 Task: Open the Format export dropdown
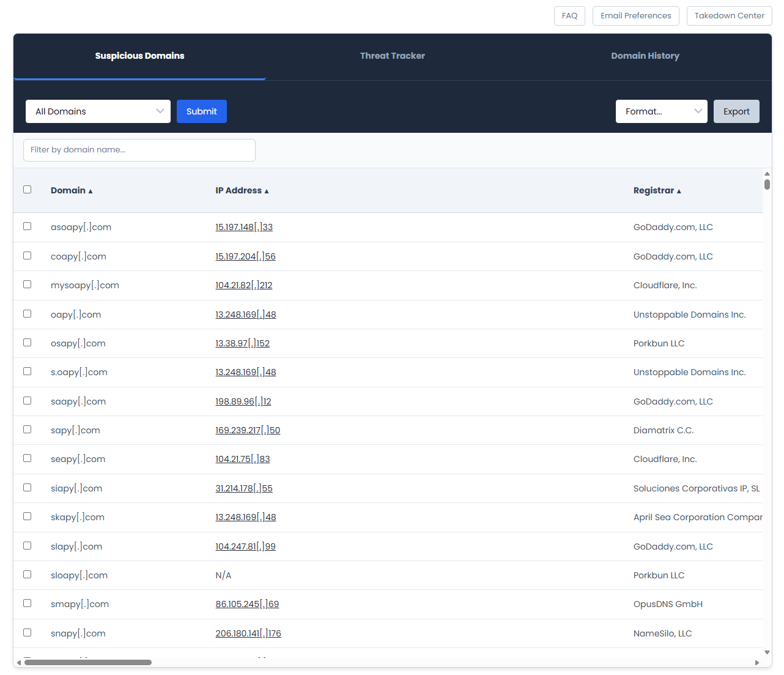tap(662, 111)
